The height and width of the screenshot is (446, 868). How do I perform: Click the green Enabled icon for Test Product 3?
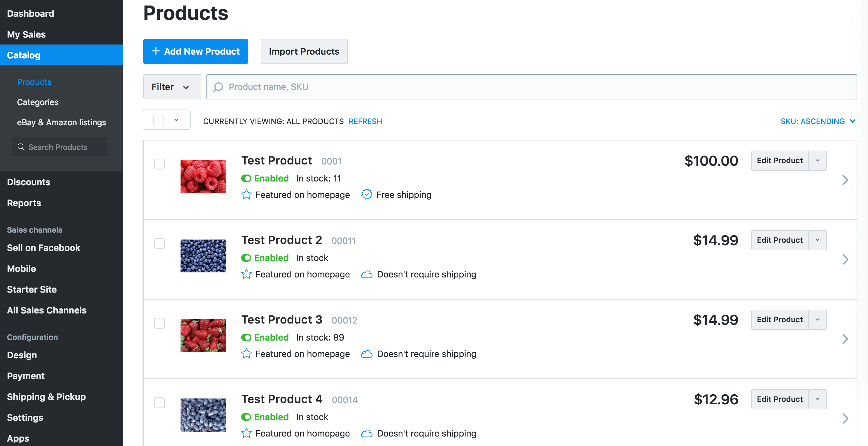pyautogui.click(x=246, y=337)
